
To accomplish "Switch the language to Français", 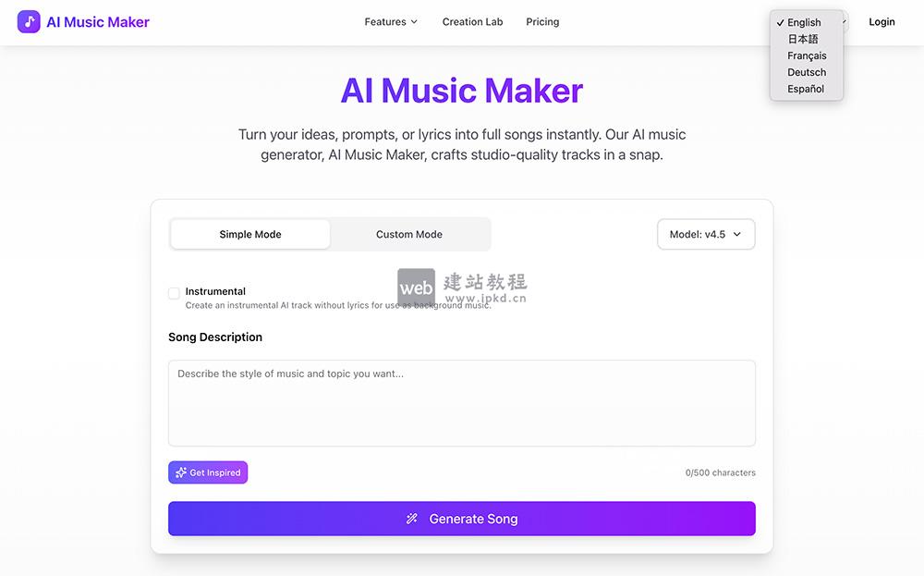I will tap(807, 55).
